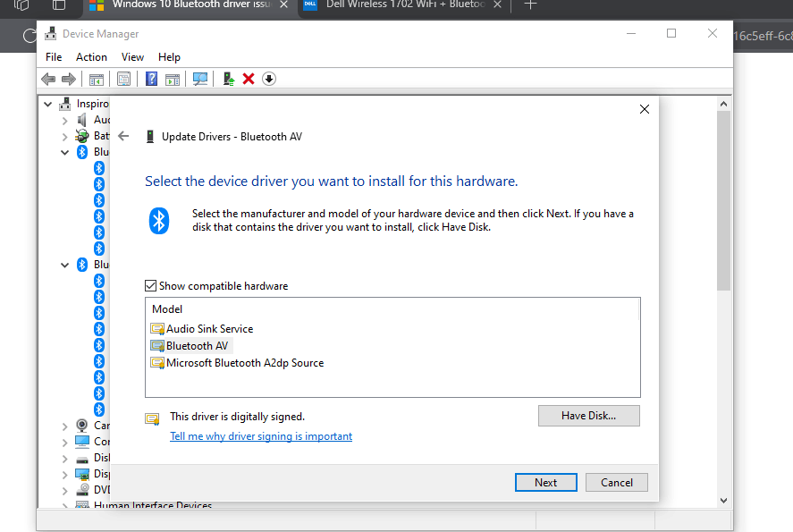Open Tell me why driver signing is important
The height and width of the screenshot is (532, 793).
261,436
